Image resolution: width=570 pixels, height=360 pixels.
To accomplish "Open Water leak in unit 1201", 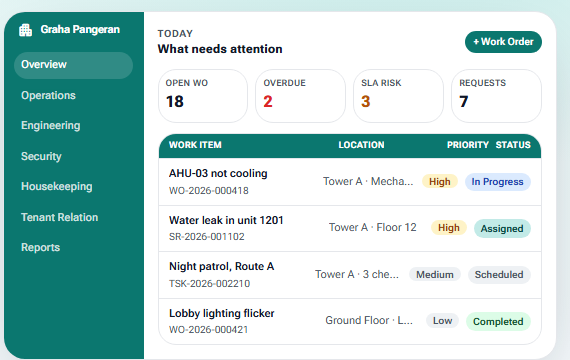I will click(226, 220).
